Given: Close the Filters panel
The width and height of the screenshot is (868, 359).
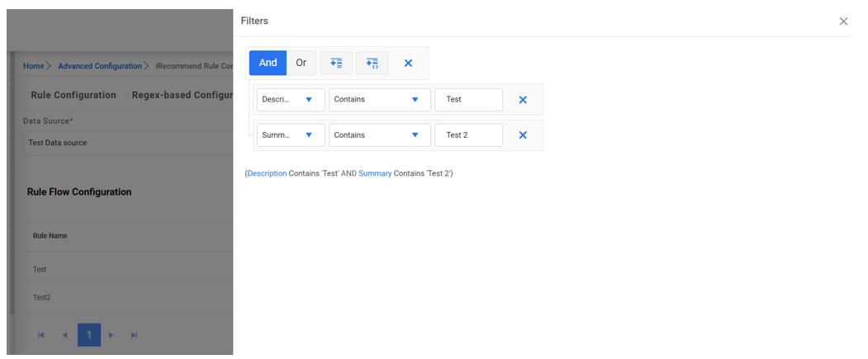Looking at the screenshot, I should 843,21.
